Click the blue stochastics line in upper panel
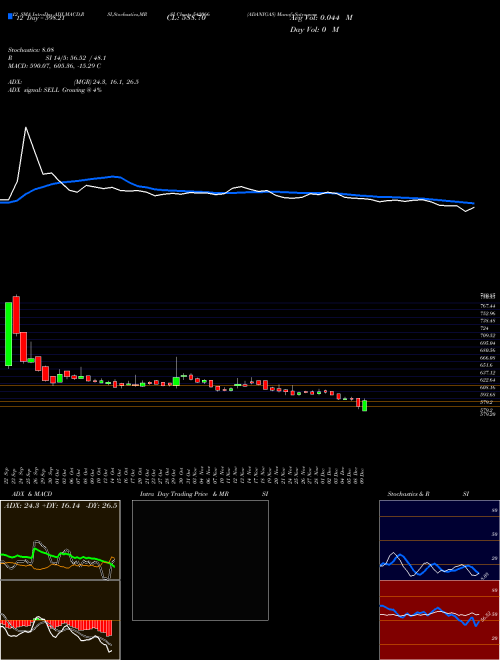The width and height of the screenshot is (500, 660). [429, 566]
